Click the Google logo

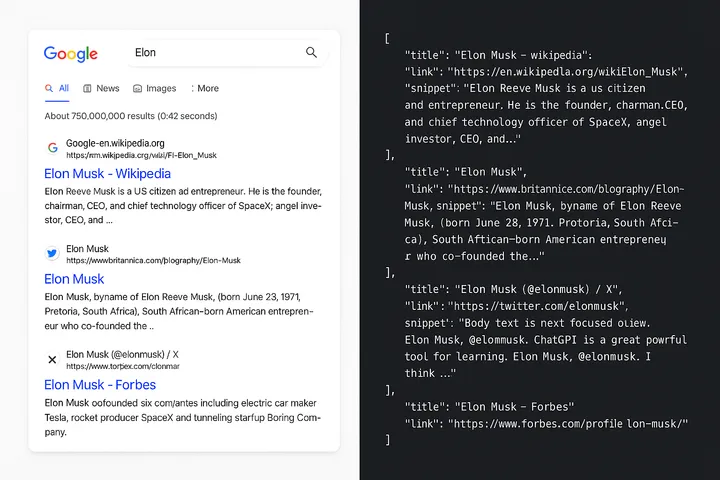tap(71, 54)
